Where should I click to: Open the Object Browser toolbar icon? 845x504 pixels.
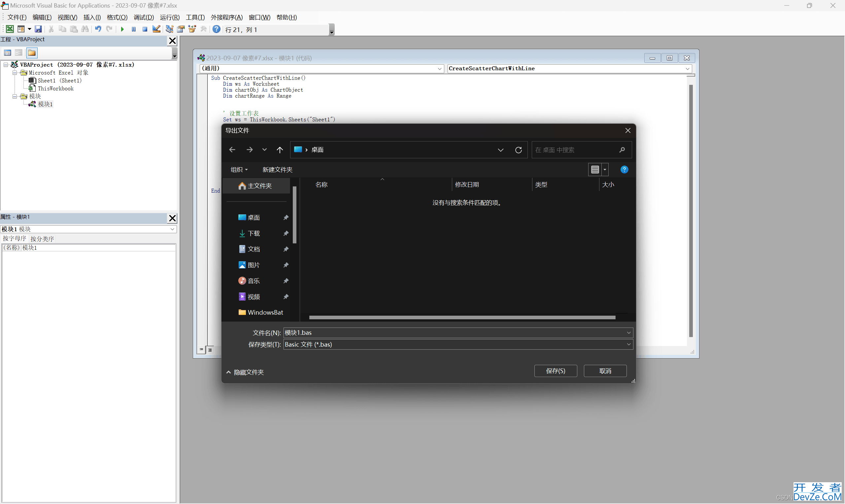click(192, 29)
